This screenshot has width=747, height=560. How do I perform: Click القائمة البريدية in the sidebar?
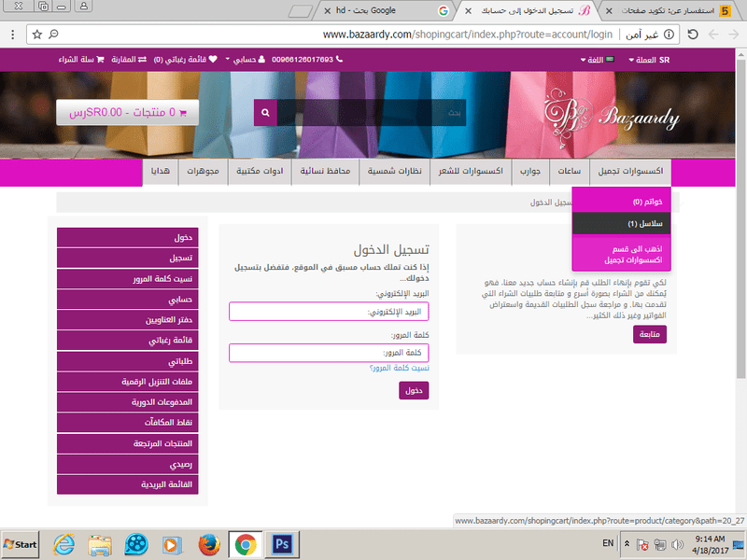point(128,484)
